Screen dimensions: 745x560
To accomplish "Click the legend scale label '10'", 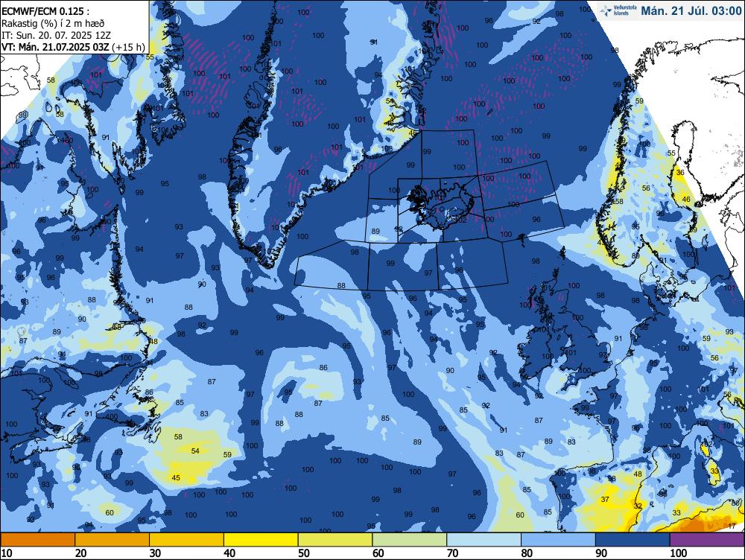I will 7,553.
